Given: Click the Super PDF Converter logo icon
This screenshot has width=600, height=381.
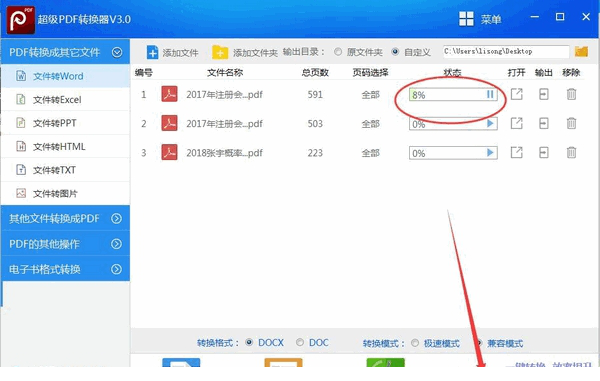Looking at the screenshot, I should click(x=21, y=19).
